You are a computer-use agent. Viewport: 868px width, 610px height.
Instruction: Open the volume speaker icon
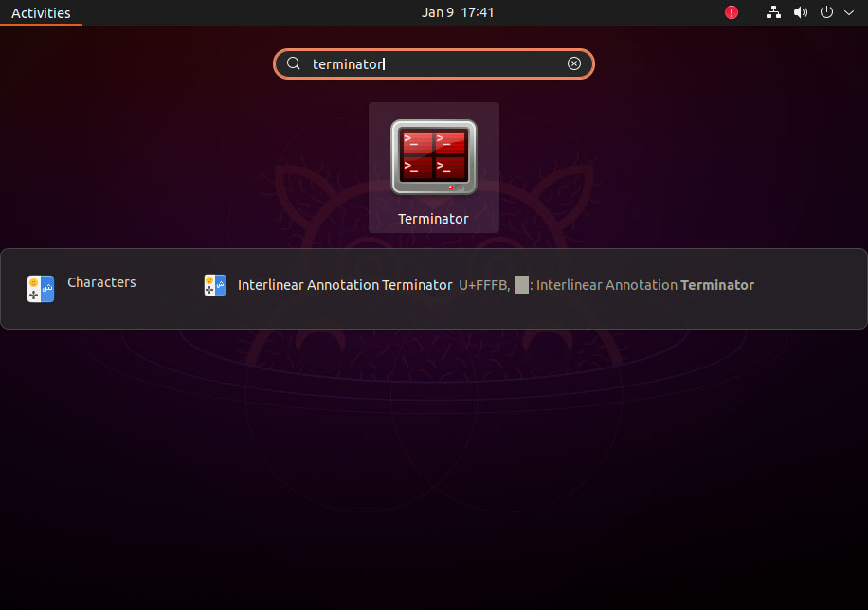click(x=801, y=12)
